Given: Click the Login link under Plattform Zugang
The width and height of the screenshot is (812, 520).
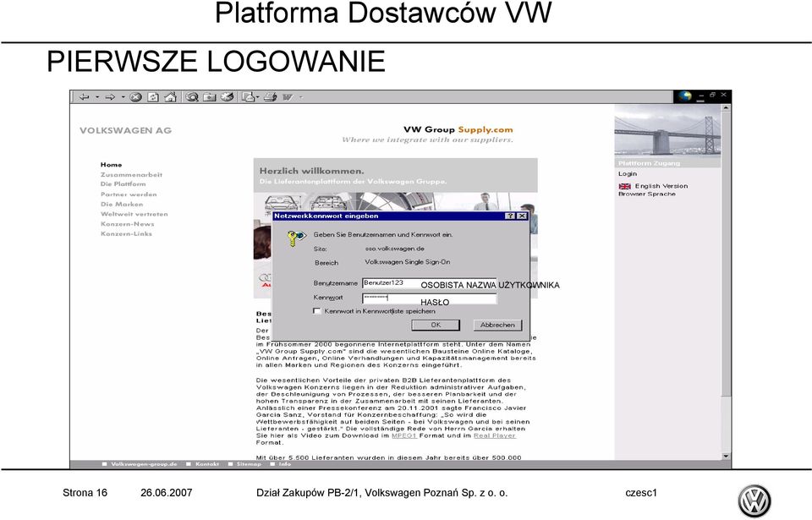Looking at the screenshot, I should [x=628, y=173].
